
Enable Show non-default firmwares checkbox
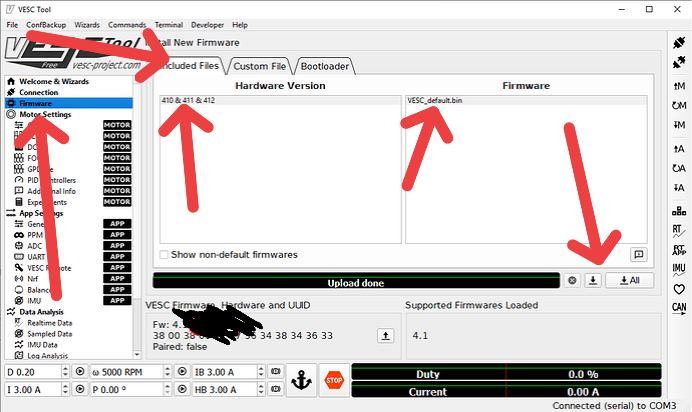164,255
